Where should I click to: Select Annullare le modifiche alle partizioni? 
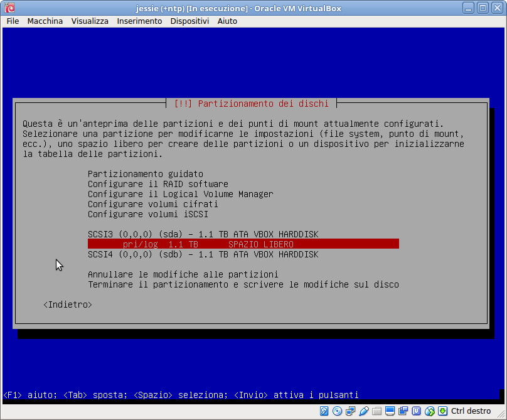point(183,274)
